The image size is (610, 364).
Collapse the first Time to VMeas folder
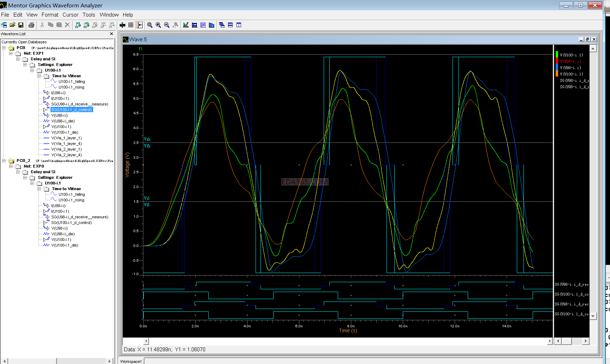point(39,76)
